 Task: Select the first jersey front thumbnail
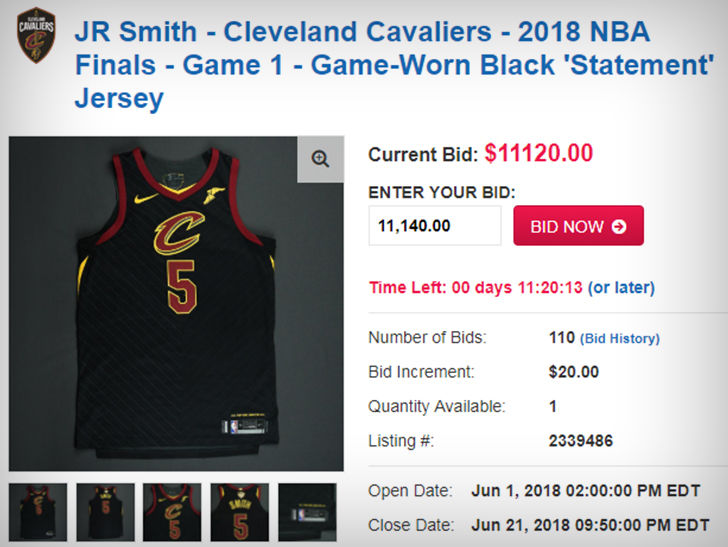(x=38, y=512)
